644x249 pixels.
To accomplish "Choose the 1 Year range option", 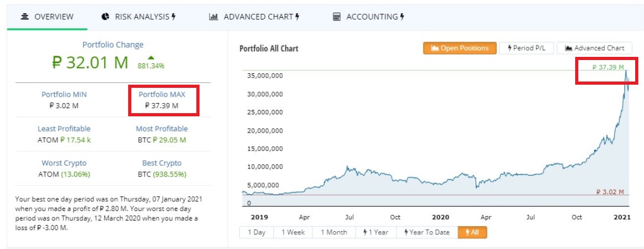I will (x=376, y=232).
